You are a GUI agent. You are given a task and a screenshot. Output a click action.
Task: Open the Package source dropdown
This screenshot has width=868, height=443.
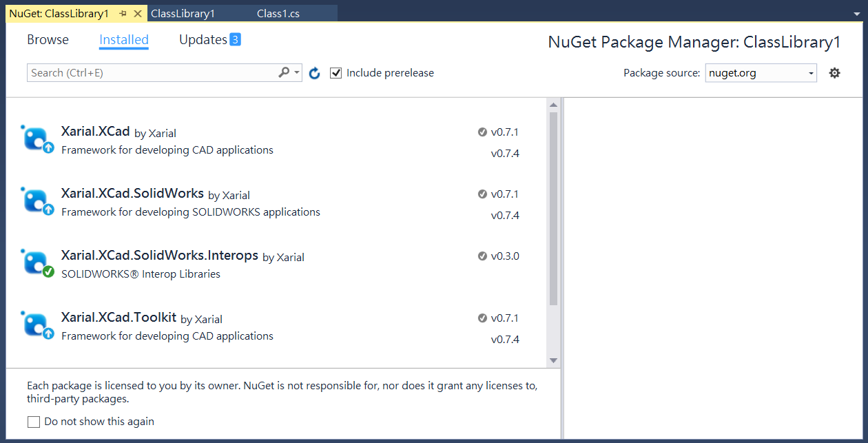click(761, 73)
